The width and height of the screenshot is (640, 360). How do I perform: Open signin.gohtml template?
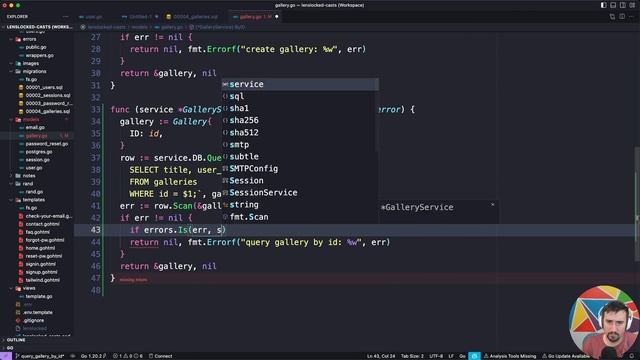click(41, 264)
